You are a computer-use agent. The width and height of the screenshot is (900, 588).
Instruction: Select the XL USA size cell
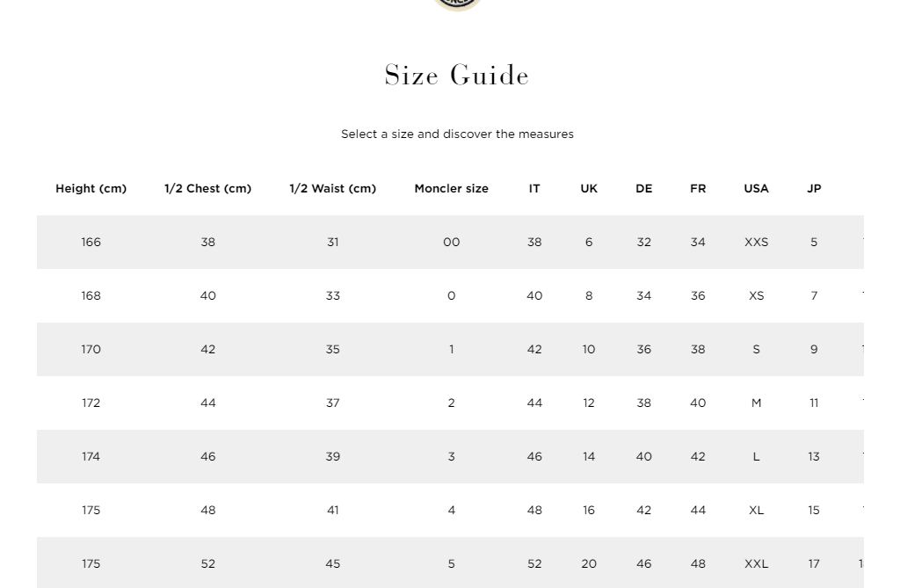pyautogui.click(x=756, y=511)
